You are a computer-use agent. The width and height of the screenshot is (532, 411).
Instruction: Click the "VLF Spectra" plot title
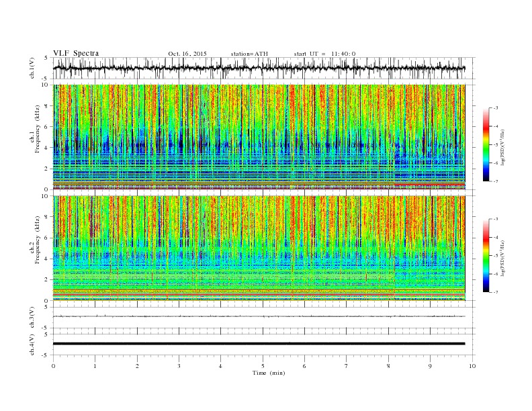click(x=76, y=53)
